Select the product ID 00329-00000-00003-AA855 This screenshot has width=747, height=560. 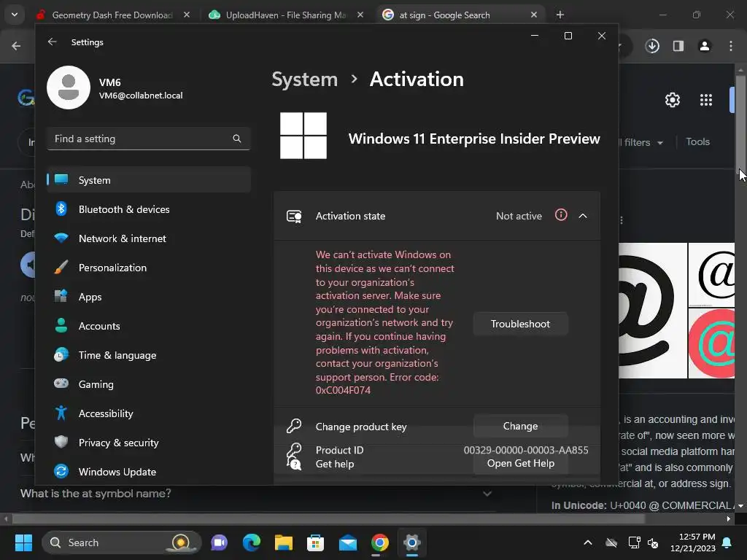[x=526, y=450]
